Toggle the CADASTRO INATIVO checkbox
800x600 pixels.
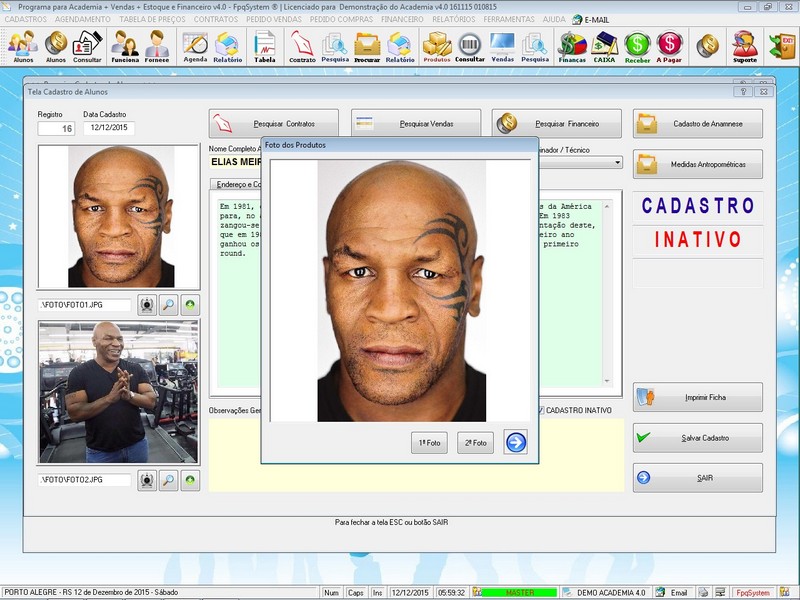click(x=541, y=410)
